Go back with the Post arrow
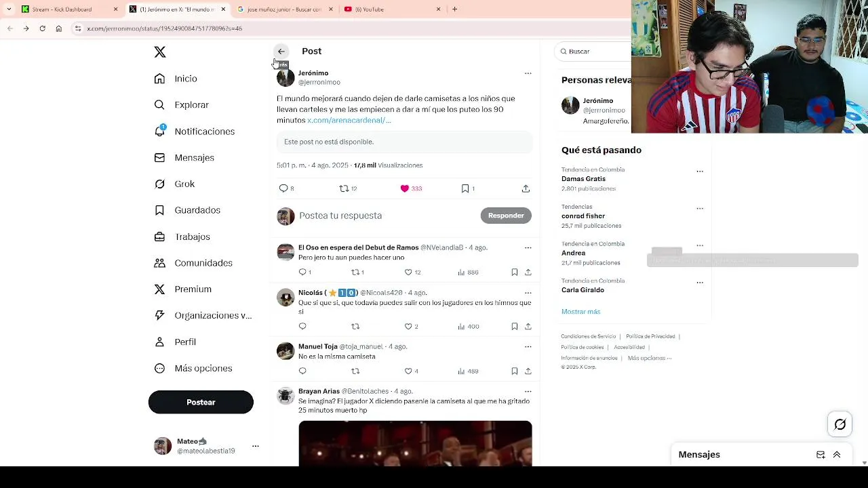The height and width of the screenshot is (488, 868). (281, 52)
